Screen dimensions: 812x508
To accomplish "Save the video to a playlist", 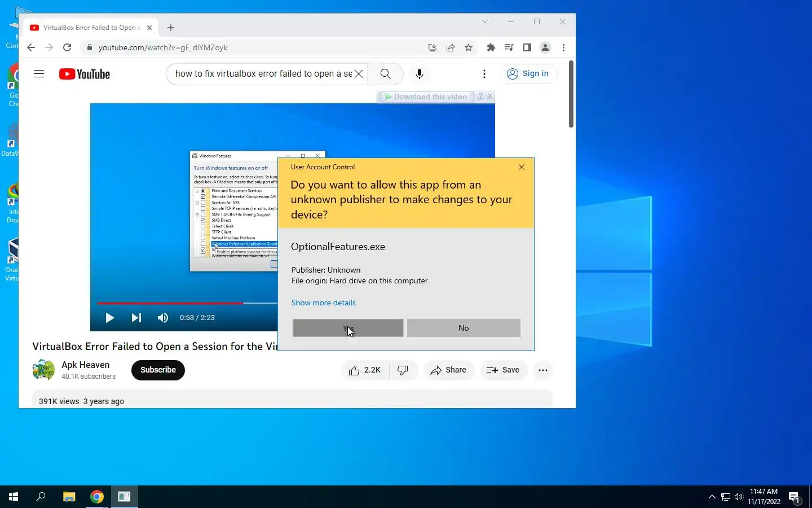I will coord(504,370).
